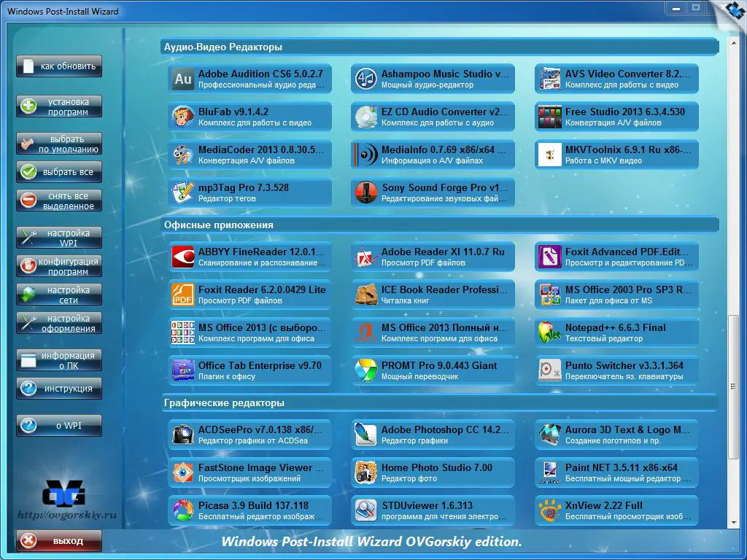Open 'настройка оформления' appearance settings

click(x=59, y=323)
